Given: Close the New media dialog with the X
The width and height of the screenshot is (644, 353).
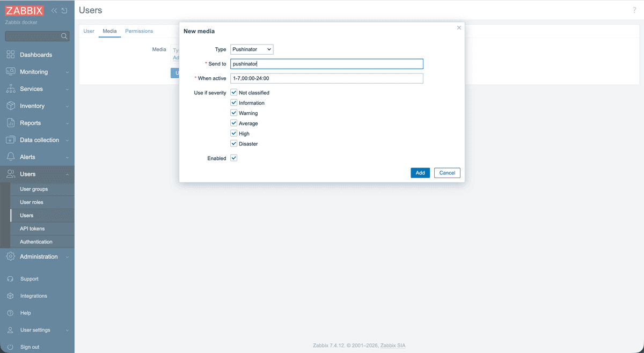Looking at the screenshot, I should 459,28.
